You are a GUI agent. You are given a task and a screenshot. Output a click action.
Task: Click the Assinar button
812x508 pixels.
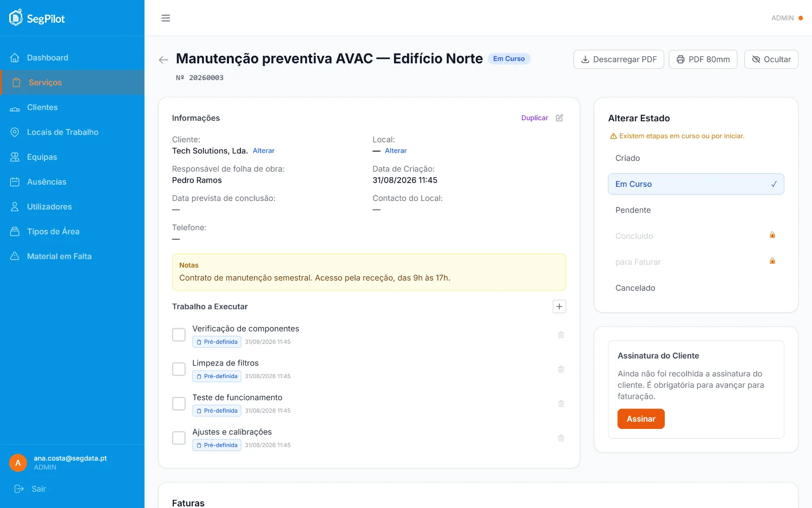click(x=641, y=419)
